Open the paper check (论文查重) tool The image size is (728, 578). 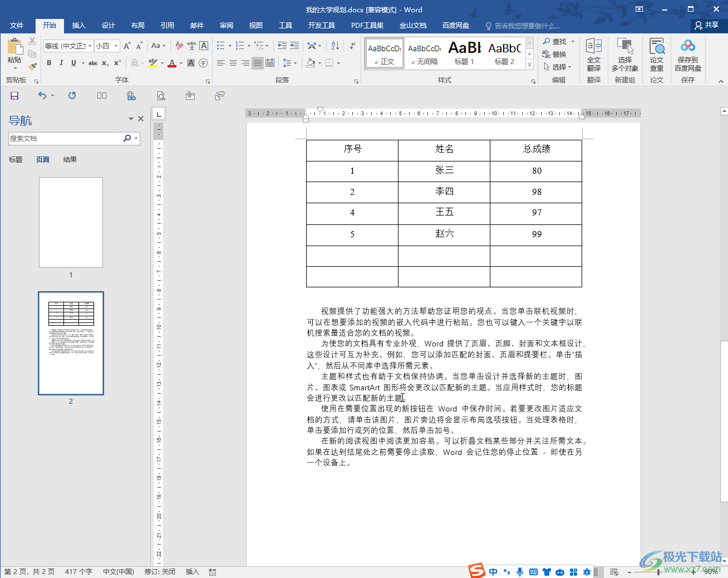(x=657, y=55)
